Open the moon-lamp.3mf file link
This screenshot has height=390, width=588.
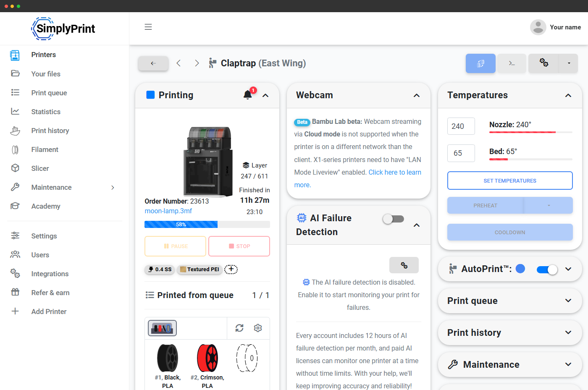(x=168, y=211)
